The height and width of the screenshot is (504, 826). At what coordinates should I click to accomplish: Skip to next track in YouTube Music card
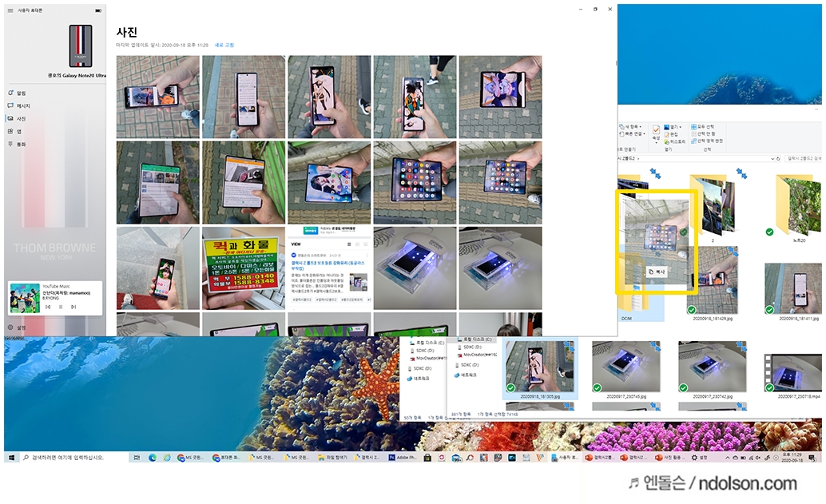(x=73, y=307)
